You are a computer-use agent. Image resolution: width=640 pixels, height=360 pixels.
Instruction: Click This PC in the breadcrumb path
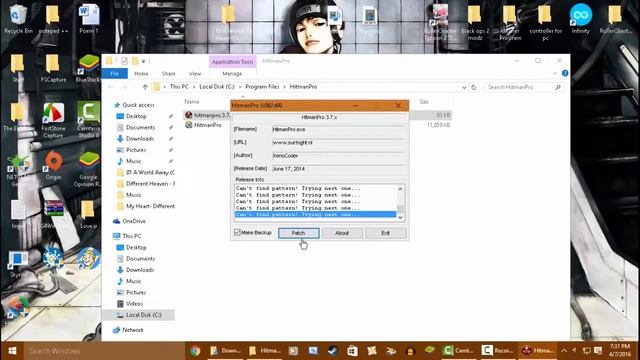point(179,87)
